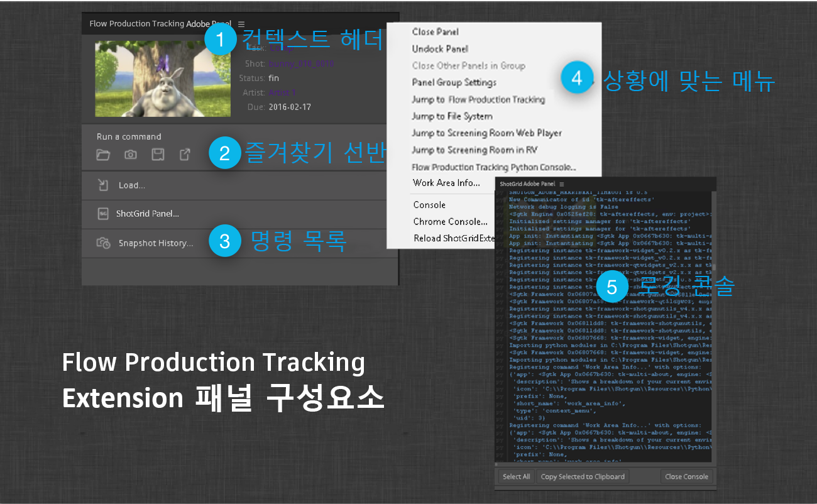Click the Big Buck Bunny shot thumbnail

(x=162, y=79)
